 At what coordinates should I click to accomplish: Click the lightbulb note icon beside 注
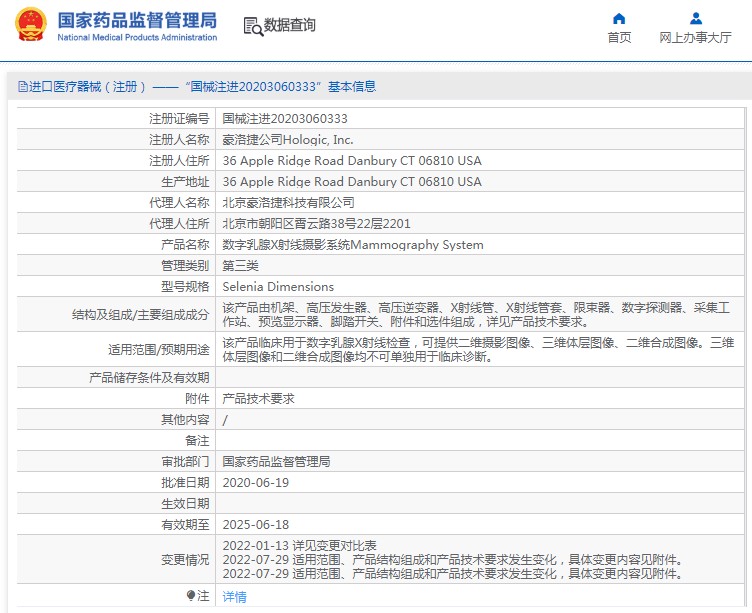[x=191, y=596]
